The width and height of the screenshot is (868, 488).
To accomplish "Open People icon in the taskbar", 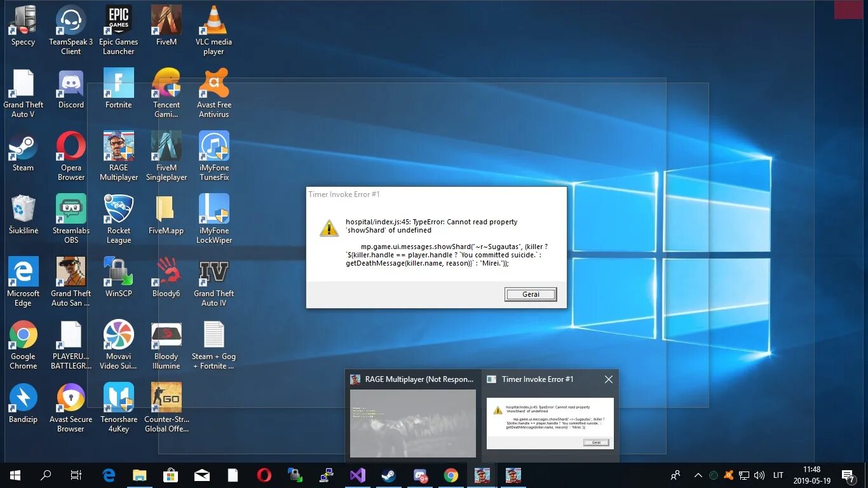I will pos(675,475).
